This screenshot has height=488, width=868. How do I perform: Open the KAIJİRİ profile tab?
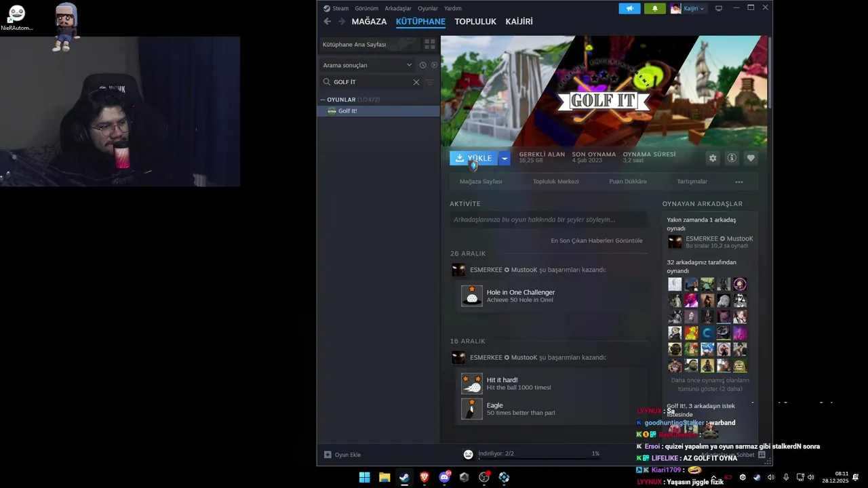[x=519, y=22]
